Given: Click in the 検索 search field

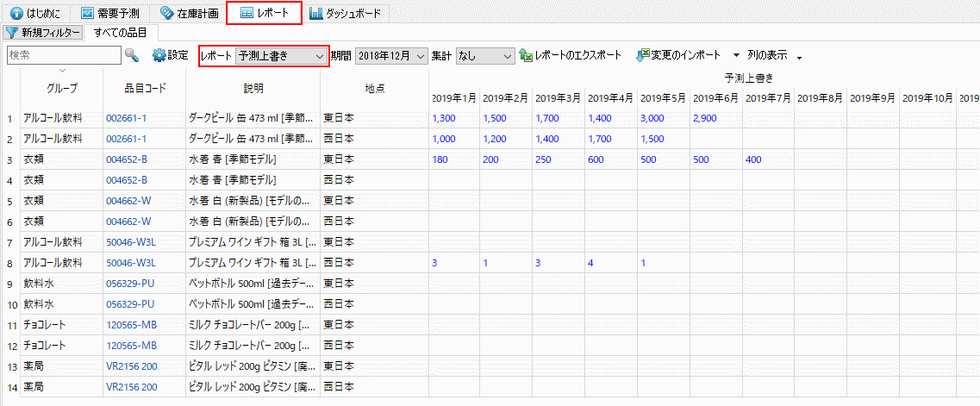Looking at the screenshot, I should coord(62,55).
